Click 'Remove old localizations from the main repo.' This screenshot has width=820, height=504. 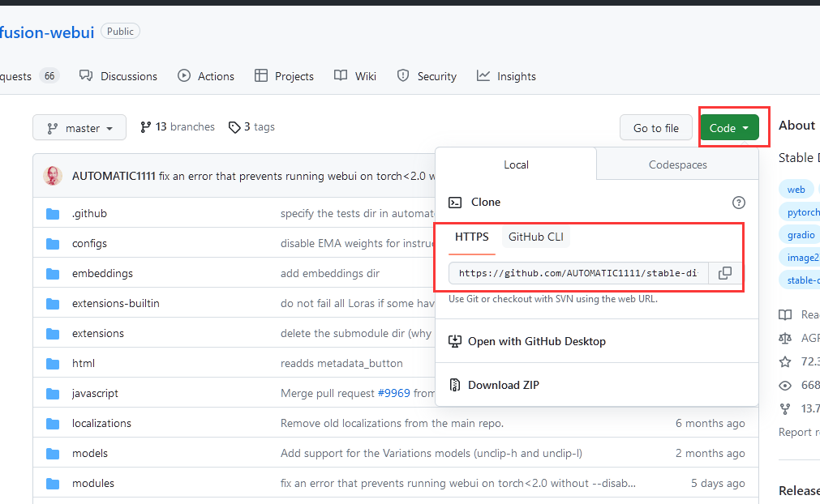pyautogui.click(x=393, y=424)
